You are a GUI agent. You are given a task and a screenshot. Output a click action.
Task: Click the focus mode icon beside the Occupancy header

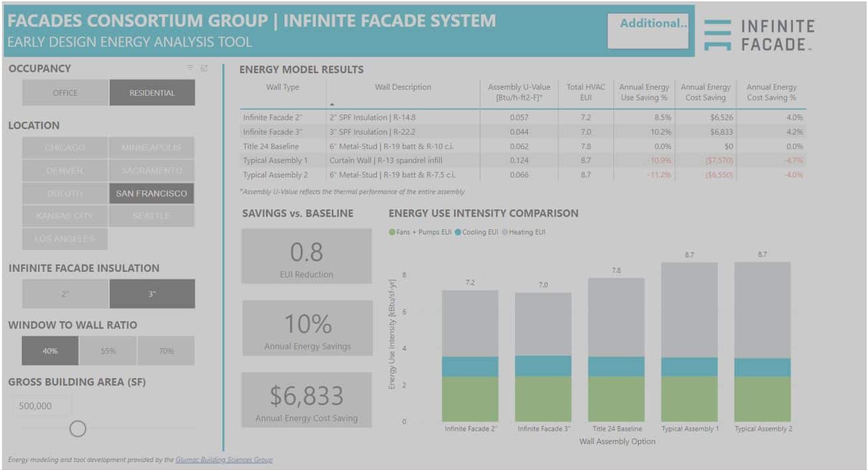coord(204,68)
